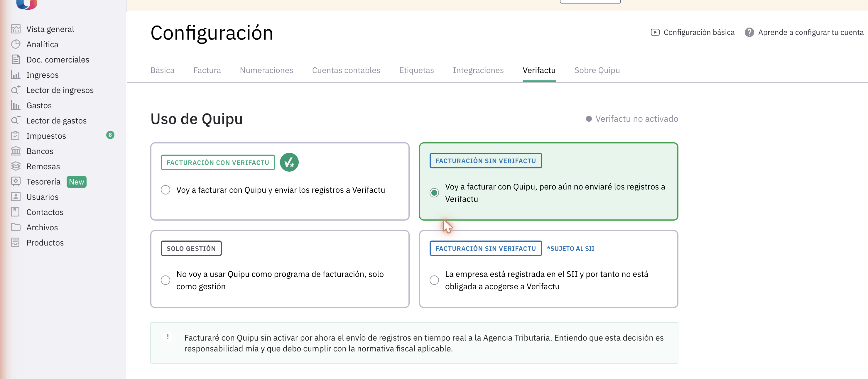Screen dimensions: 868x379
Task: Select radio to send records to Verifactu
Action: [x=166, y=190]
